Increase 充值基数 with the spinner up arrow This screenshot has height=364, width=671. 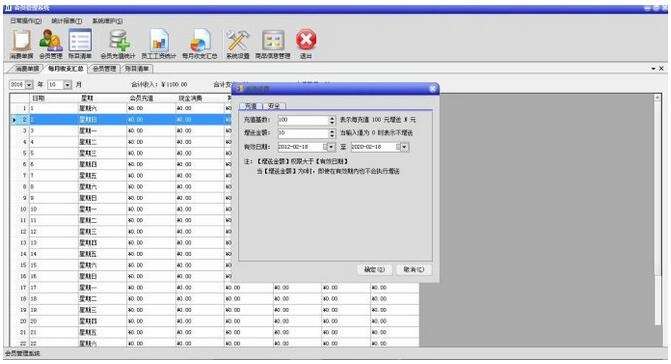pos(332,118)
